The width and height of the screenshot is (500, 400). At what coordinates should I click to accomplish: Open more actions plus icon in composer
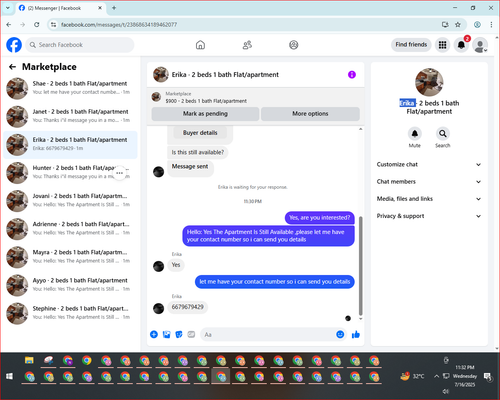pos(154,334)
